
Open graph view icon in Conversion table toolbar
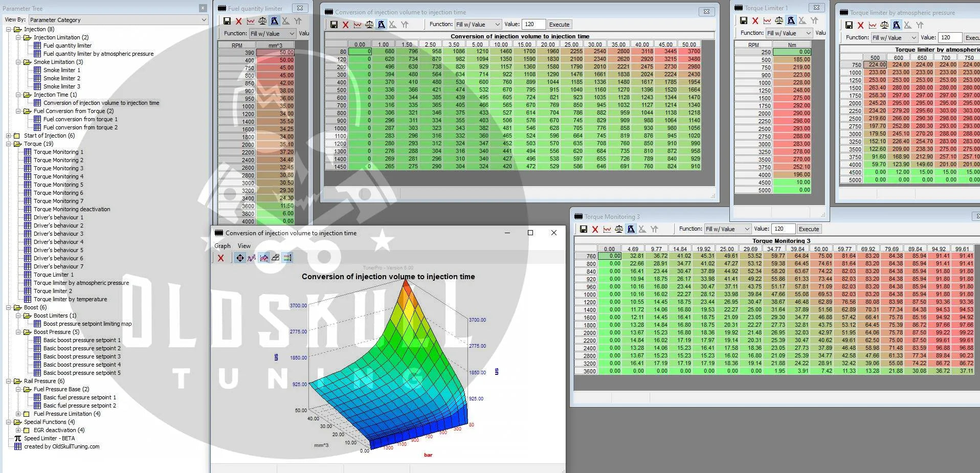point(358,25)
